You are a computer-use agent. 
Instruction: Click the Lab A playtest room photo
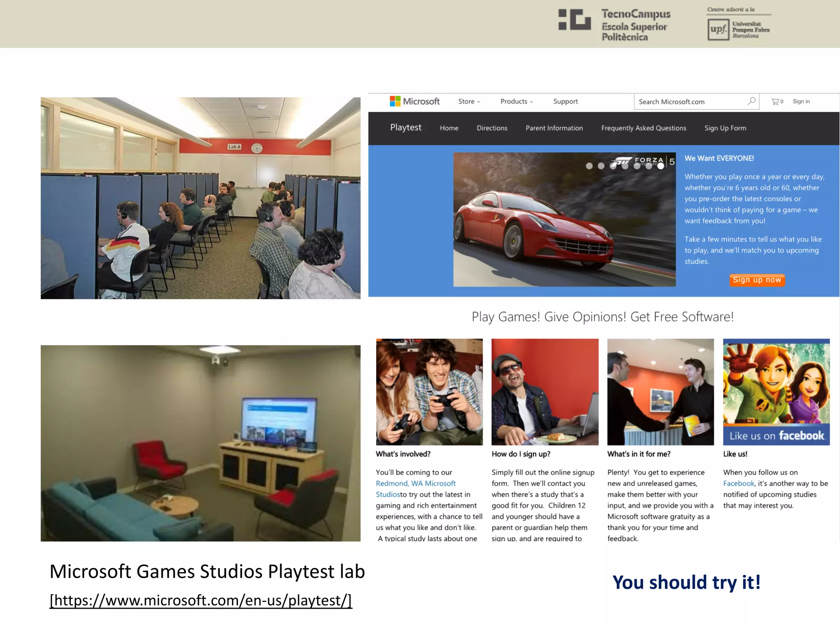pyautogui.click(x=201, y=198)
